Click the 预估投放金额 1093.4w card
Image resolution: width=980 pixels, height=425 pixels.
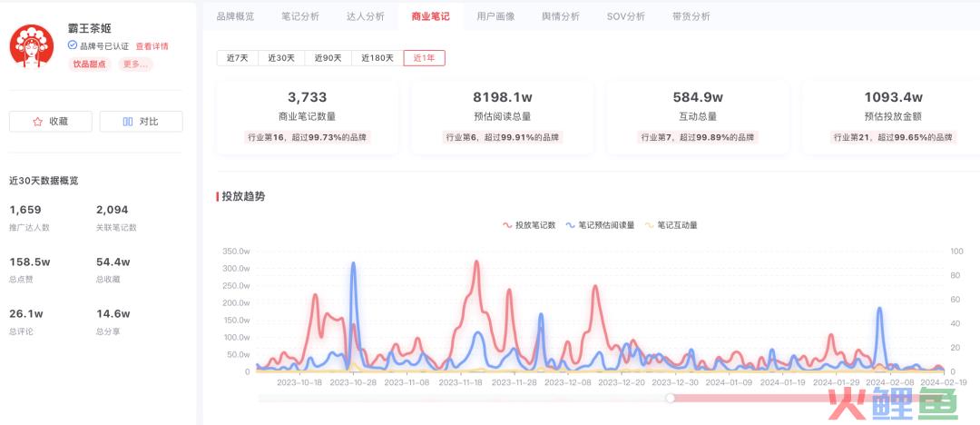(893, 118)
